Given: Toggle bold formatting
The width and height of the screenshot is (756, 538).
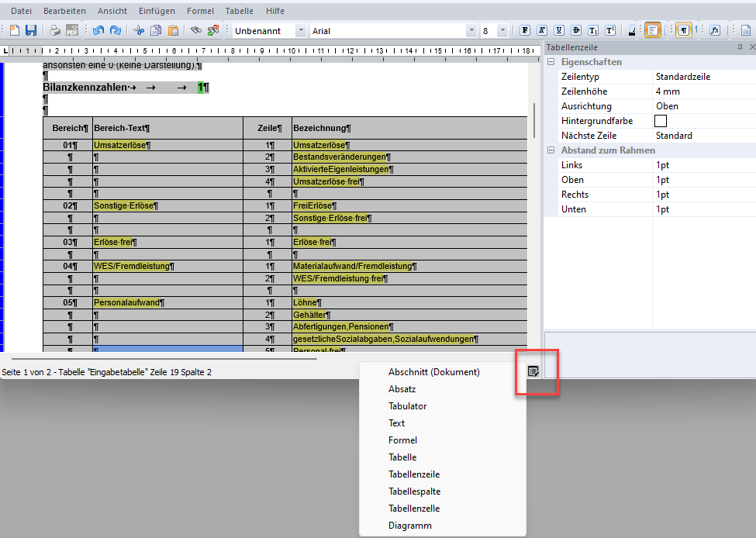Looking at the screenshot, I should click(525, 30).
